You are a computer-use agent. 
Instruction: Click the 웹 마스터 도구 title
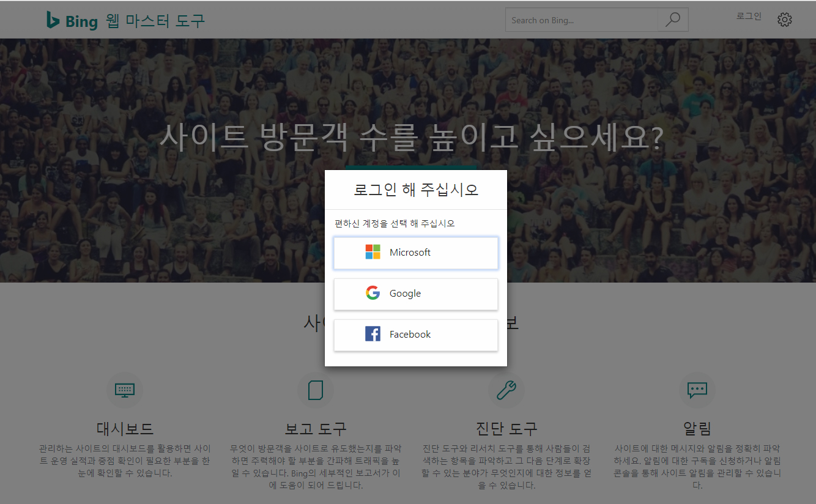point(155,21)
